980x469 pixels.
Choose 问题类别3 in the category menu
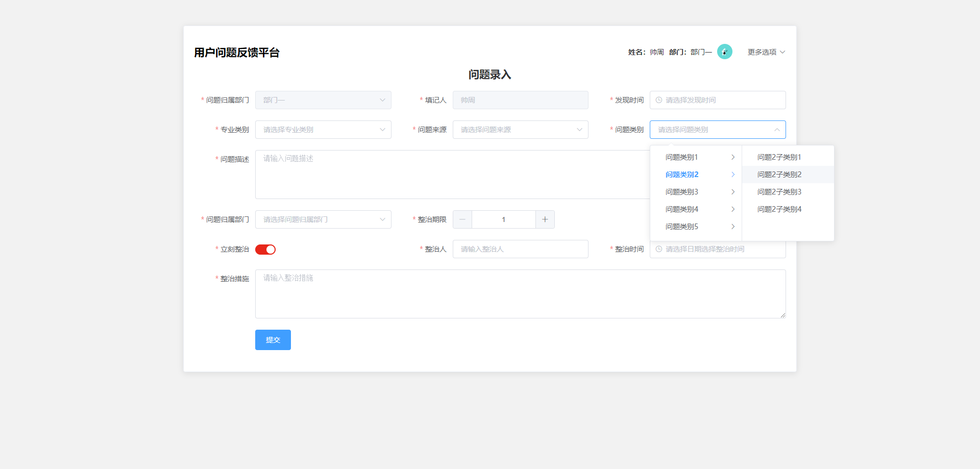(x=681, y=192)
